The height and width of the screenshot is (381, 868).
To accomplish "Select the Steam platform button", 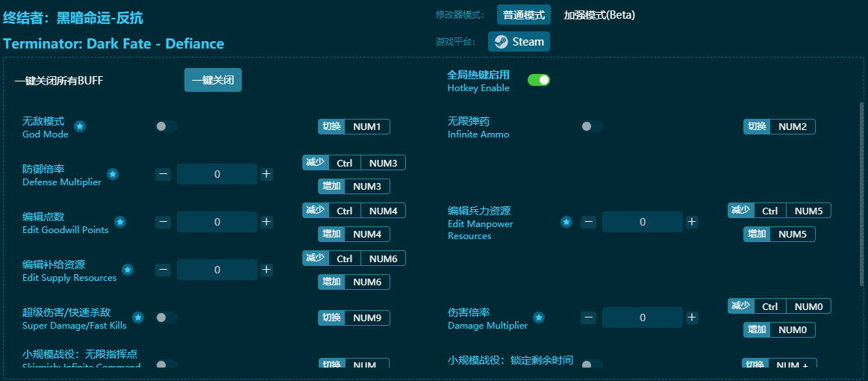I will tap(519, 42).
